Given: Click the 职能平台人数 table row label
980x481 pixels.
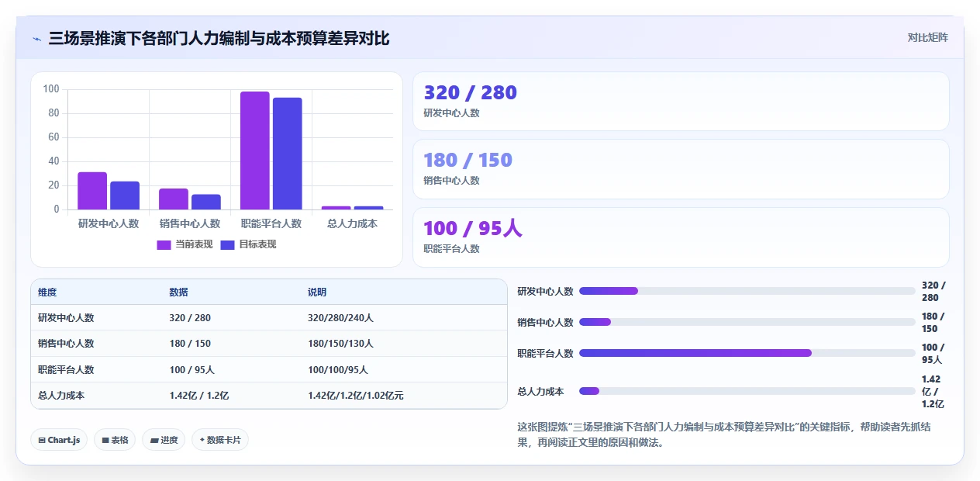Looking at the screenshot, I should click(x=66, y=370).
